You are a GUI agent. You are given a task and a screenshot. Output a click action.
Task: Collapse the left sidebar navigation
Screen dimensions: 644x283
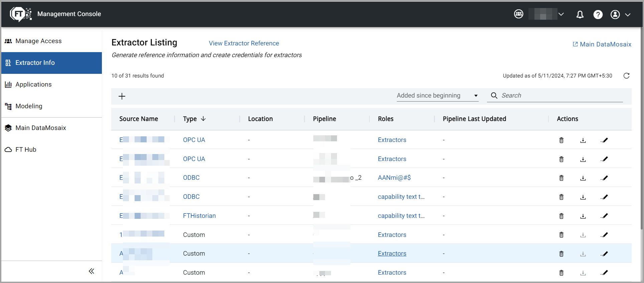91,271
